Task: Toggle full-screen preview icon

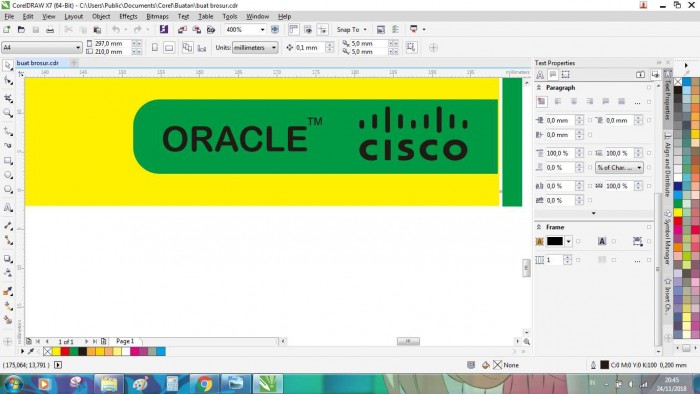Action: (275, 29)
